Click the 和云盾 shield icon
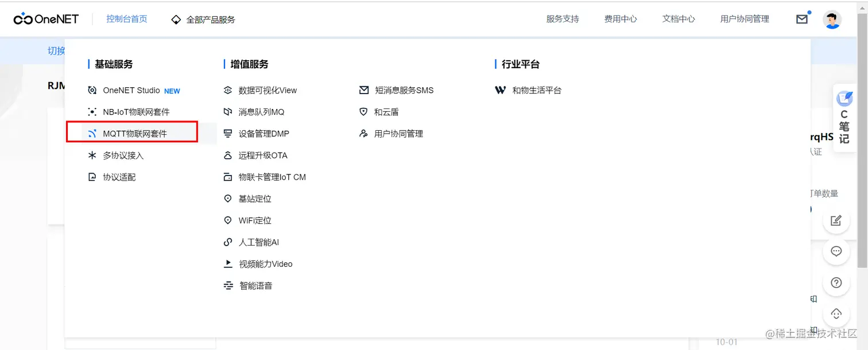 click(x=363, y=112)
